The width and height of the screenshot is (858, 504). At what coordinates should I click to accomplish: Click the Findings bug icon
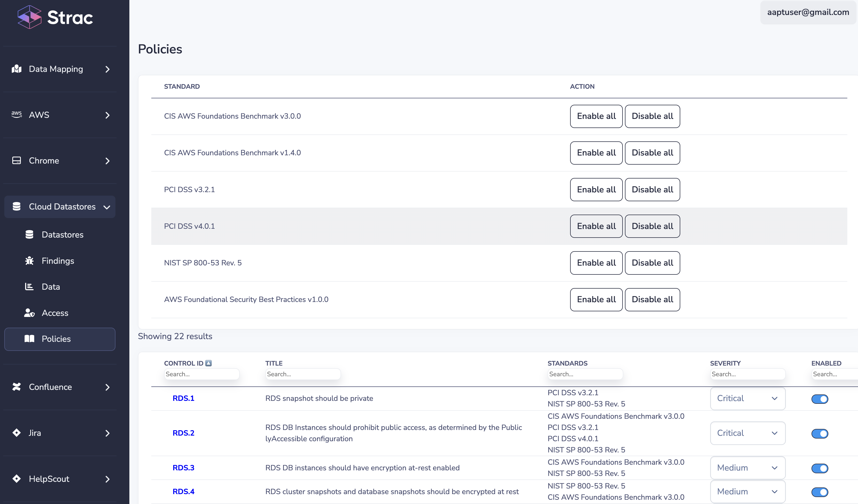point(29,261)
